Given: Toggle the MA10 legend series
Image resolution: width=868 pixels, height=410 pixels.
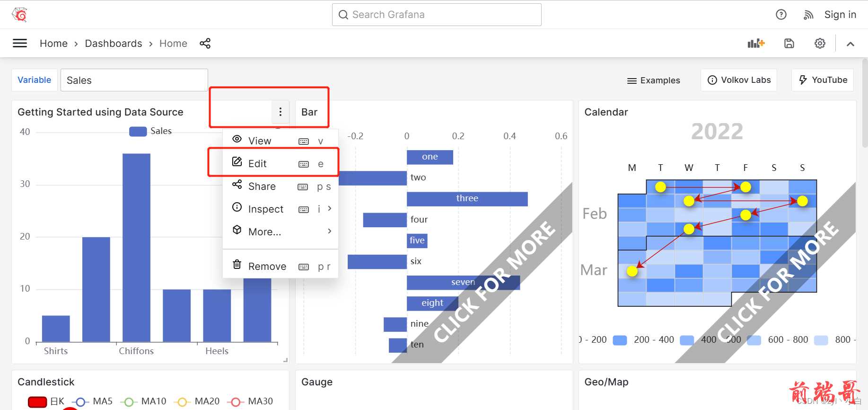Looking at the screenshot, I should (x=143, y=401).
